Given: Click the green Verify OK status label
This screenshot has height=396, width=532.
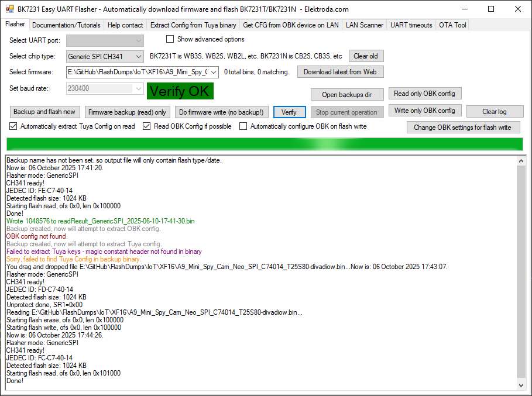Looking at the screenshot, I should pyautogui.click(x=180, y=91).
